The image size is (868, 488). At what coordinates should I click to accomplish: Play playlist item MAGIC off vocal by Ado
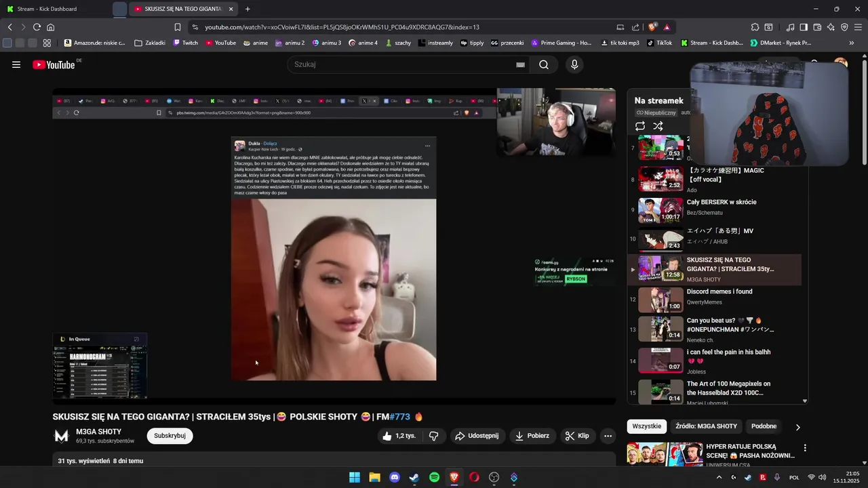tap(715, 179)
